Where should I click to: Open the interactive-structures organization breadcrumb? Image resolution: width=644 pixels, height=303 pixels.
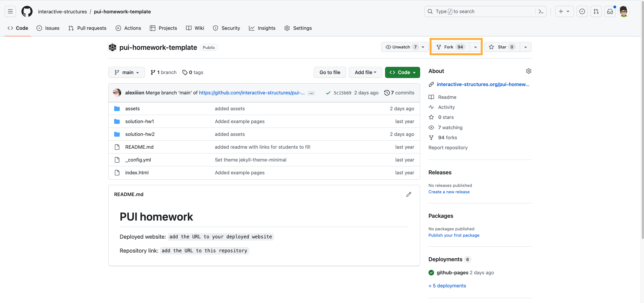(62, 12)
